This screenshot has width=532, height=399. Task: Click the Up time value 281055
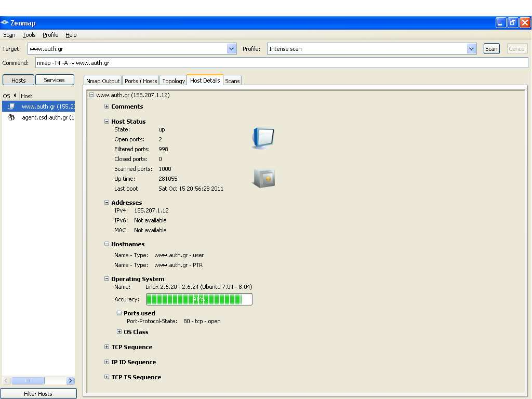(x=168, y=179)
